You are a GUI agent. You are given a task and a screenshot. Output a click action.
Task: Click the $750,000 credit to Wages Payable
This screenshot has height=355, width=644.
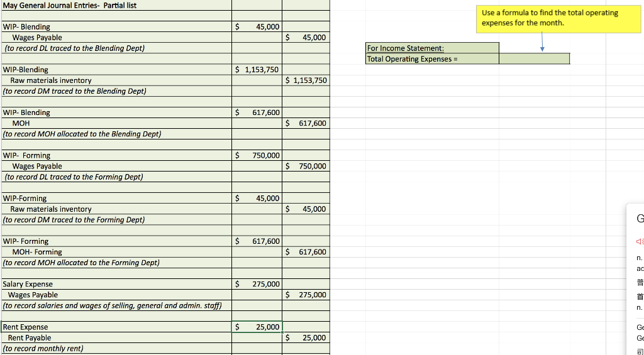[x=306, y=167]
